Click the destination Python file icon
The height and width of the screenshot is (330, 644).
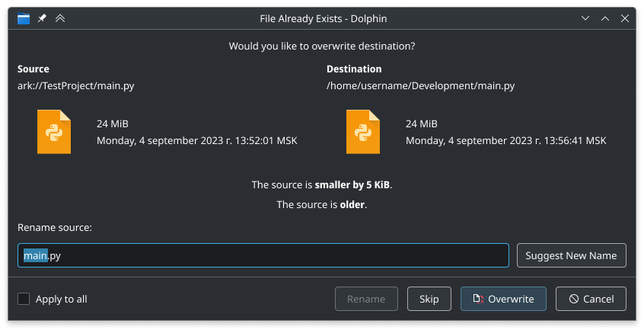tap(363, 132)
